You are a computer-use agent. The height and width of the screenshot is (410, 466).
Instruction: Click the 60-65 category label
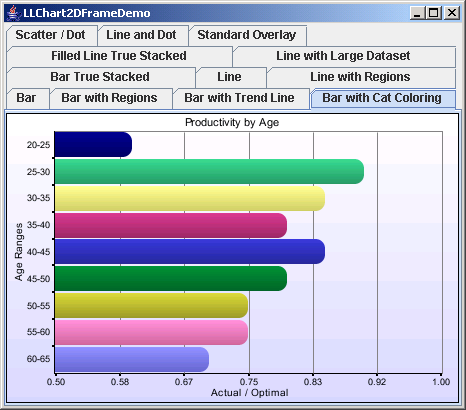coord(38,359)
